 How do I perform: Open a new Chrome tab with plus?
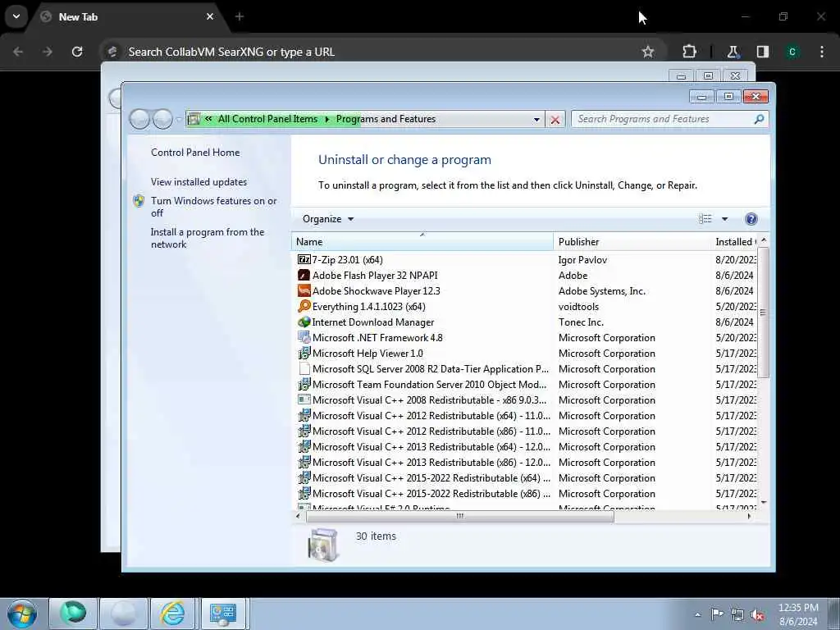239,16
